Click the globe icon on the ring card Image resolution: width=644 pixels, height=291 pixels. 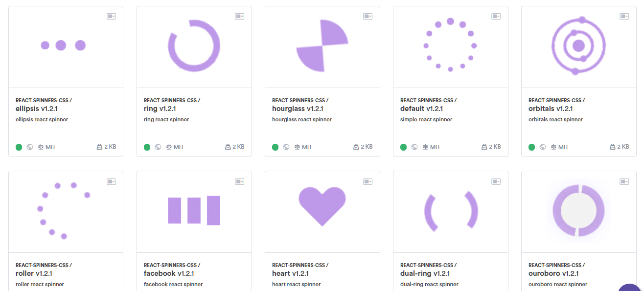click(x=158, y=147)
